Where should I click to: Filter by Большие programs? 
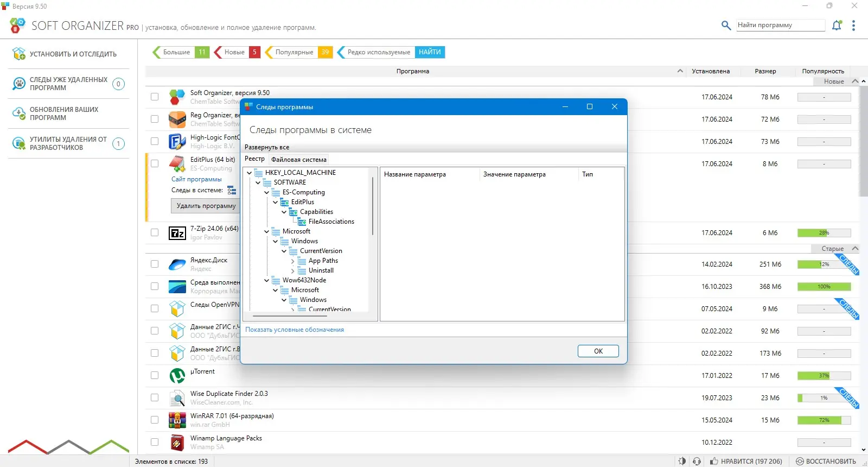click(x=181, y=52)
